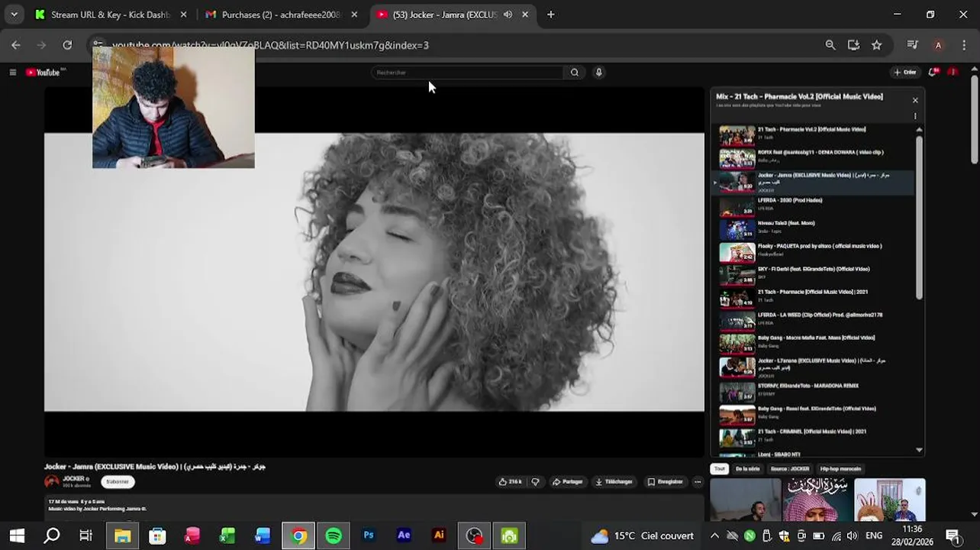Launch Illustrator from taskbar
The height and width of the screenshot is (550, 980).
click(x=439, y=535)
